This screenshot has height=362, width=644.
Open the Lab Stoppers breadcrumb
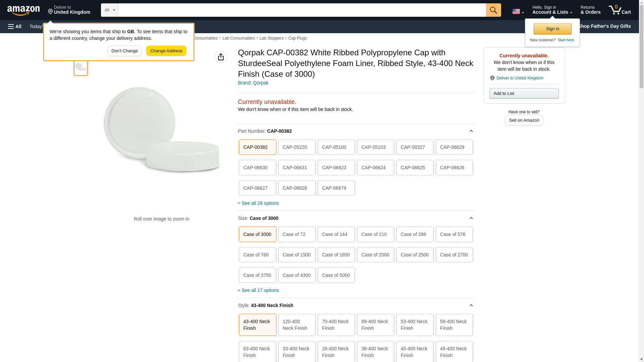click(271, 38)
